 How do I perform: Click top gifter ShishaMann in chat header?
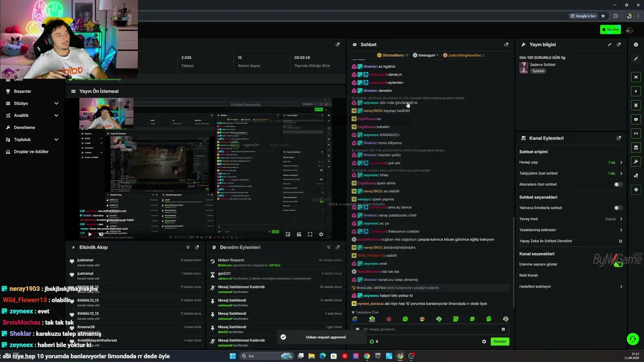pyautogui.click(x=393, y=55)
